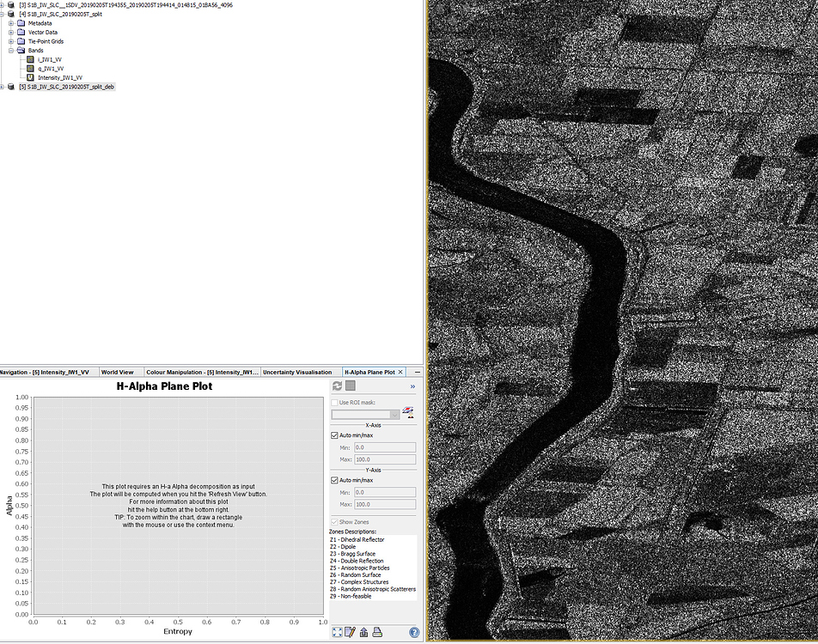Click the zoom-all chart icon
The width and height of the screenshot is (818, 644).
pos(337,632)
